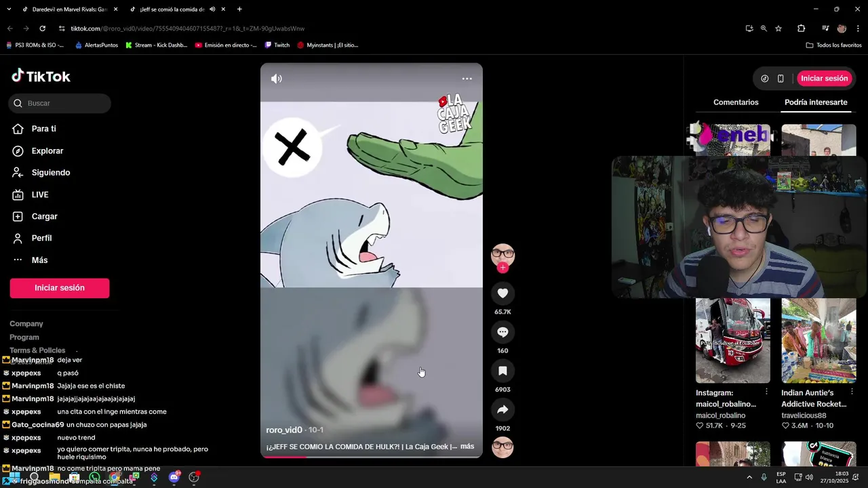Like the video with the heart icon
868x488 pixels.
pyautogui.click(x=502, y=293)
